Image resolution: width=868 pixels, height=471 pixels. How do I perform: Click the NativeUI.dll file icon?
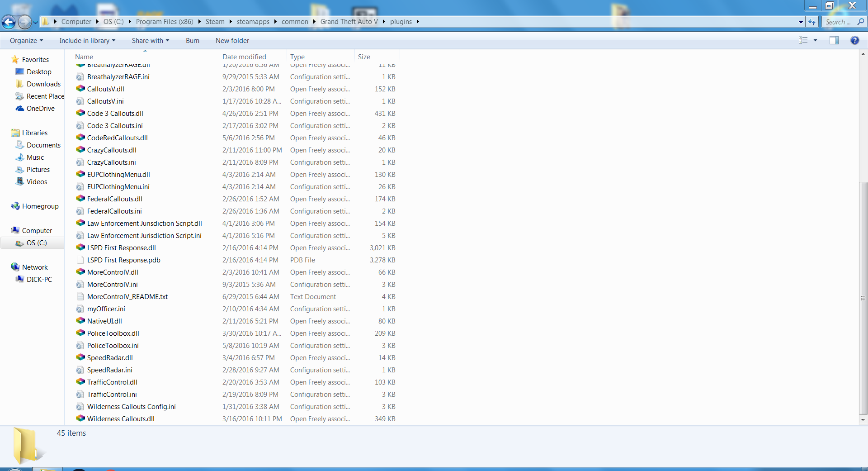click(x=80, y=321)
